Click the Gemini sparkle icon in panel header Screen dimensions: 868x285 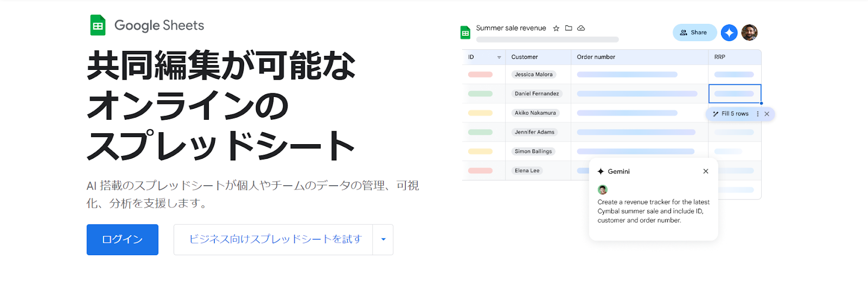tap(601, 171)
